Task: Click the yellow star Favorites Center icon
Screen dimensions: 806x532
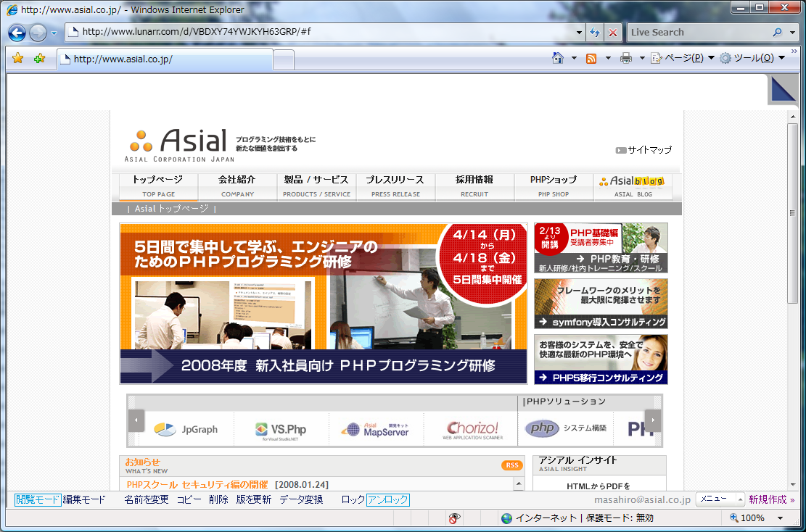Action: [x=18, y=59]
